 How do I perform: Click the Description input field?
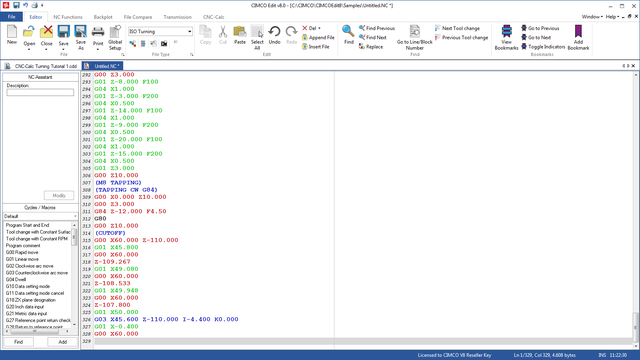pyautogui.click(x=40, y=93)
